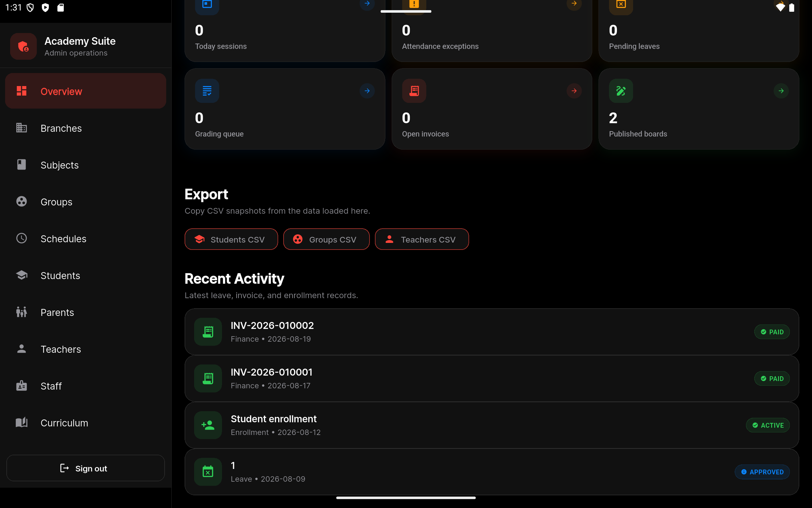
Task: Go to Branches in the sidebar
Action: pos(86,128)
